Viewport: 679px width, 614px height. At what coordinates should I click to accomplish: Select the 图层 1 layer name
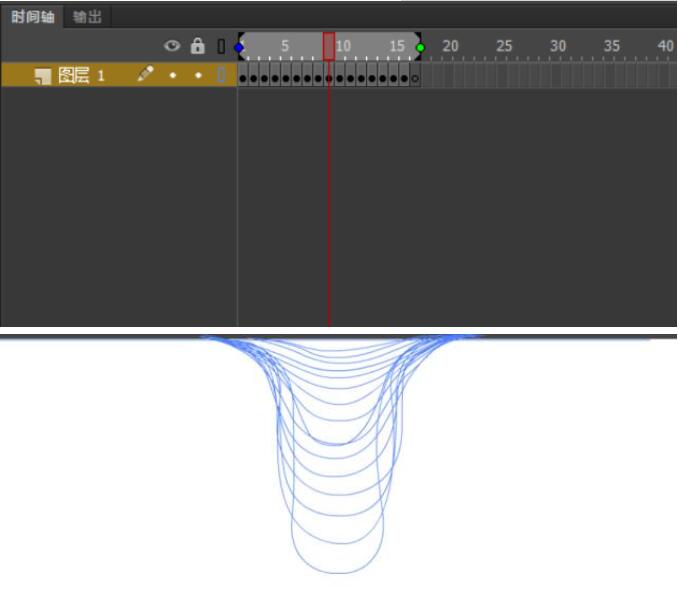tap(81, 75)
